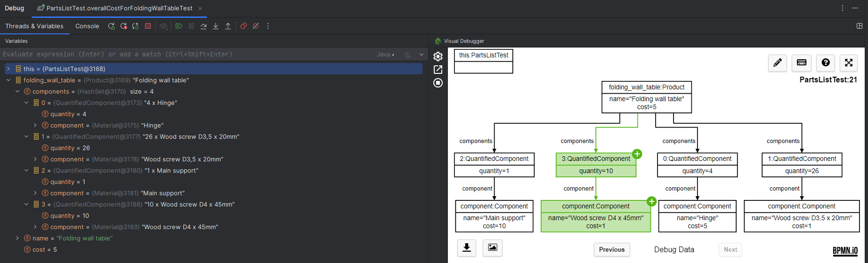This screenshot has height=263, width=868.
Task: Expand the Hinge component material
Action: coord(35,125)
